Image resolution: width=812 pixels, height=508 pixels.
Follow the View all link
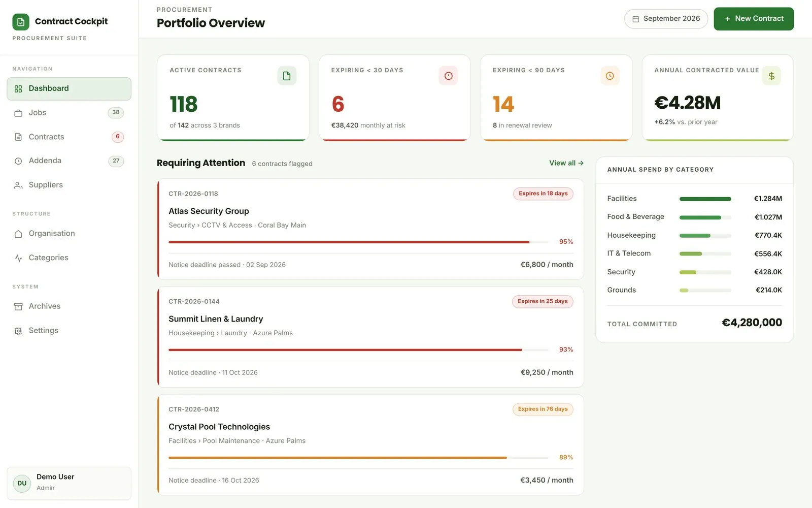(x=566, y=163)
